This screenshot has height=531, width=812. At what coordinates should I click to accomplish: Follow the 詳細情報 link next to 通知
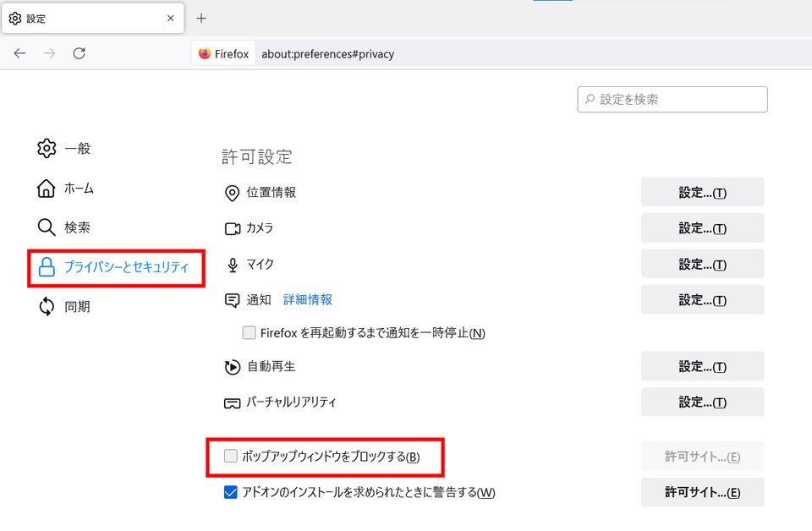tap(308, 299)
